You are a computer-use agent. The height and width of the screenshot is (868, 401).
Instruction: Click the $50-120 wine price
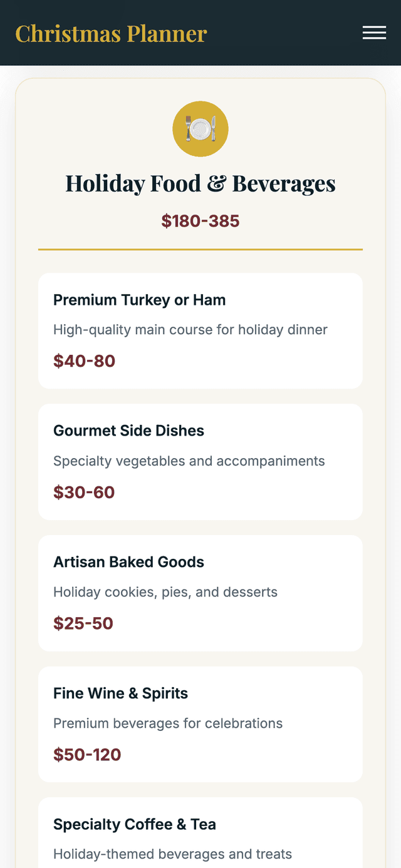click(x=87, y=755)
